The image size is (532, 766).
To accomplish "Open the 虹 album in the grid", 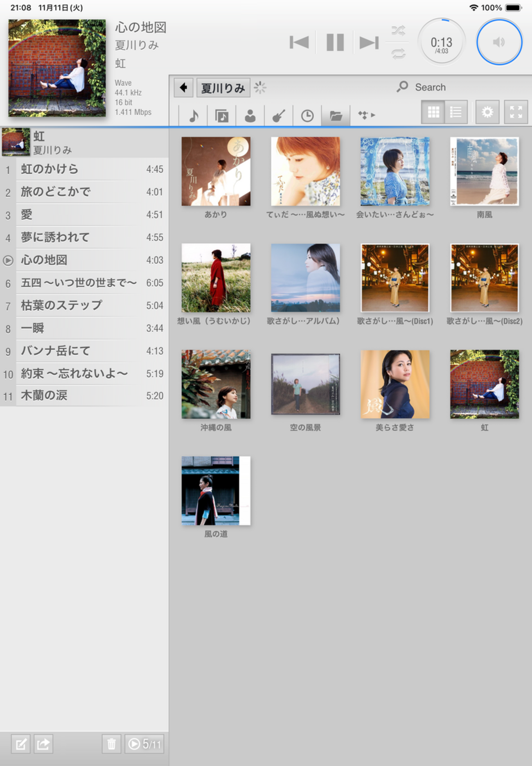I will point(485,384).
